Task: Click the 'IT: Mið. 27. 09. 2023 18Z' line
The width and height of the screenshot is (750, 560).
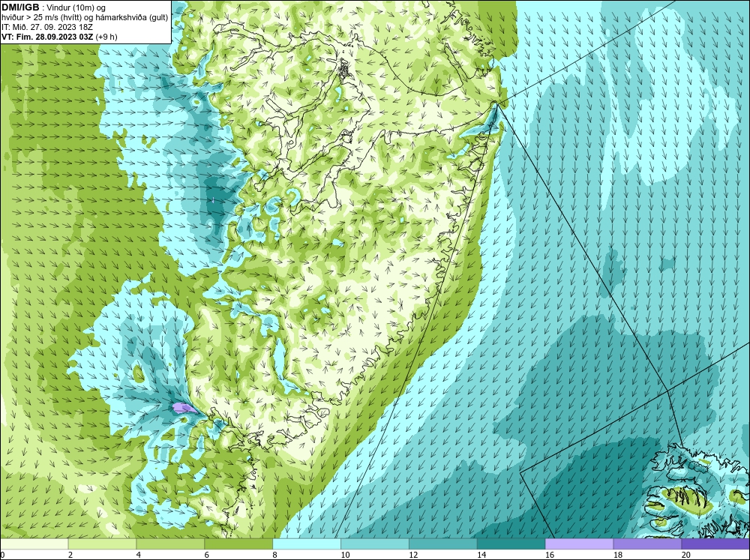Action: (46, 27)
